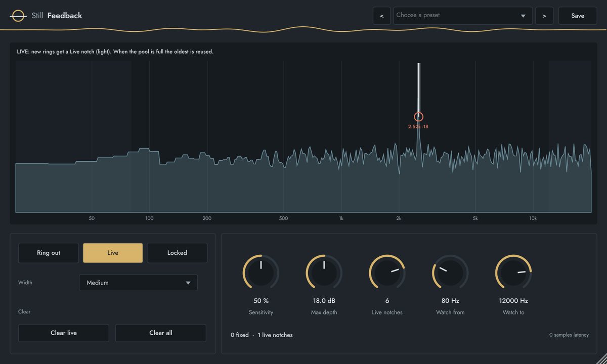The image size is (607, 364).
Task: Go to next preset with right arrow
Action: [x=544, y=16]
